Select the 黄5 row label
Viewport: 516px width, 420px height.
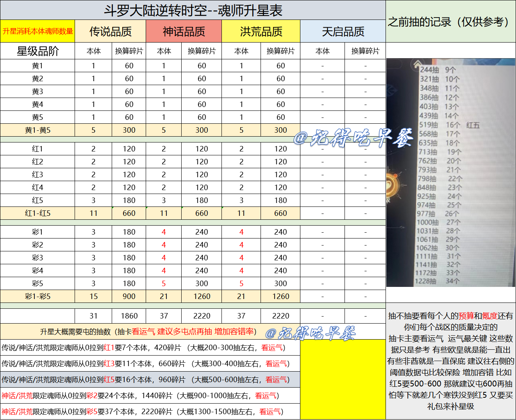click(x=37, y=117)
